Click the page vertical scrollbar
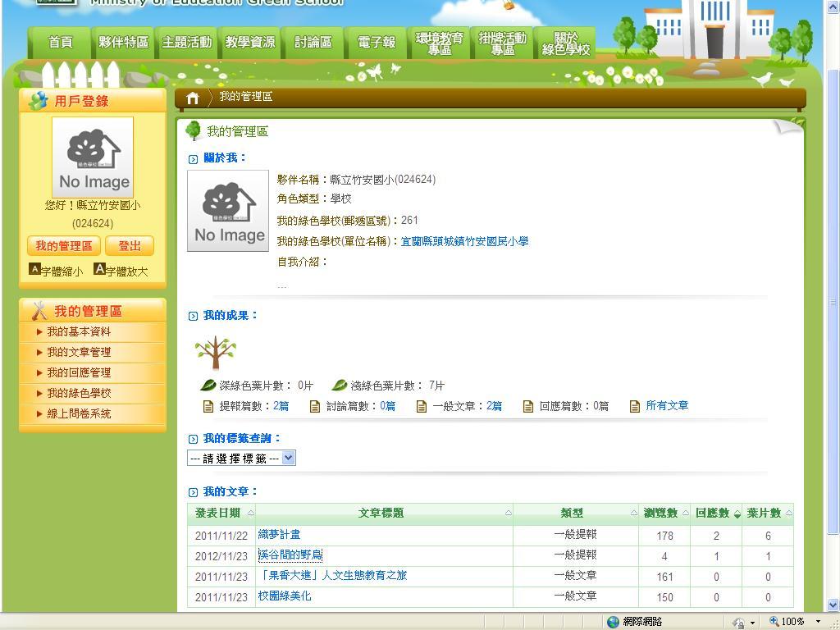The width and height of the screenshot is (840, 630). pyautogui.click(x=833, y=302)
